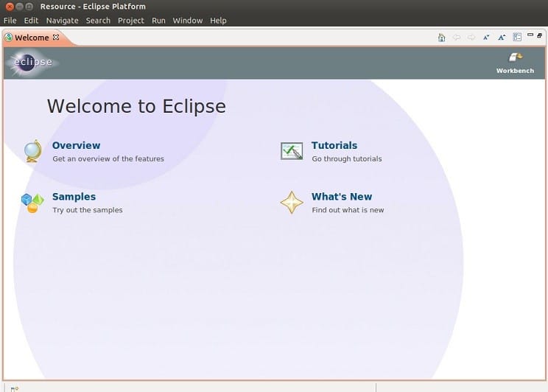Open the Samples link
Viewport: 548px width, 392px height.
click(74, 197)
